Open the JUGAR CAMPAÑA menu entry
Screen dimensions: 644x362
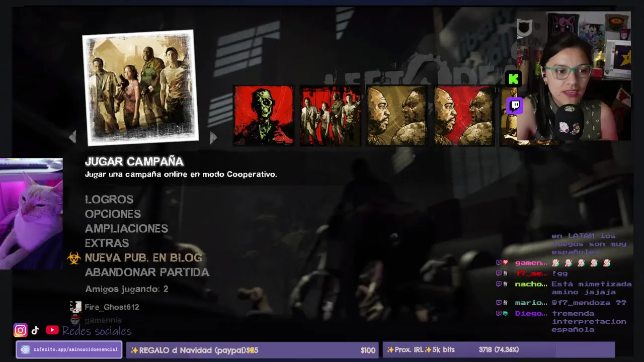click(134, 161)
